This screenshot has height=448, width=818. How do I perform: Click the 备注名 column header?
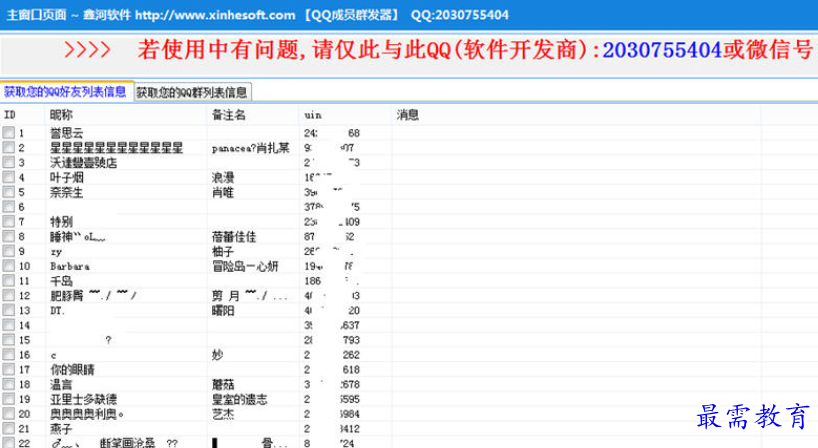pos(252,115)
